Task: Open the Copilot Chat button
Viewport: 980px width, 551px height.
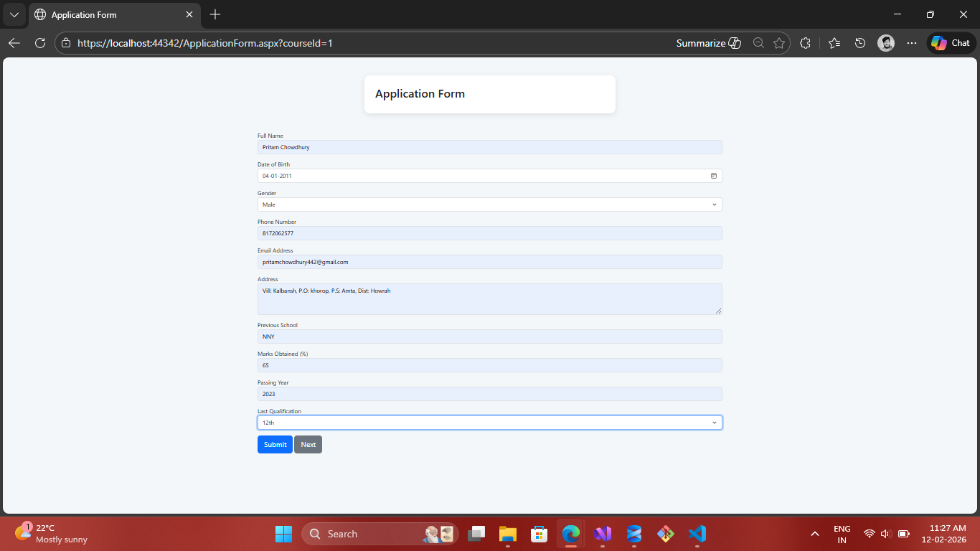Action: [x=951, y=43]
